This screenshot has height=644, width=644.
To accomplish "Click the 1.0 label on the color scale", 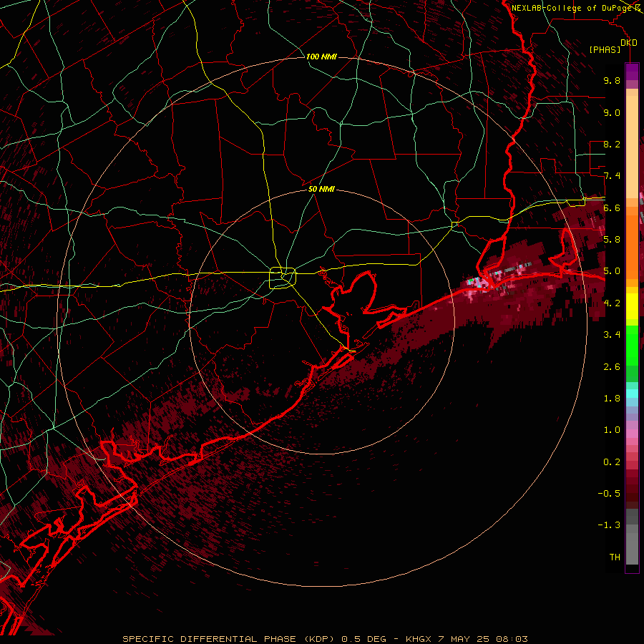I will point(612,430).
